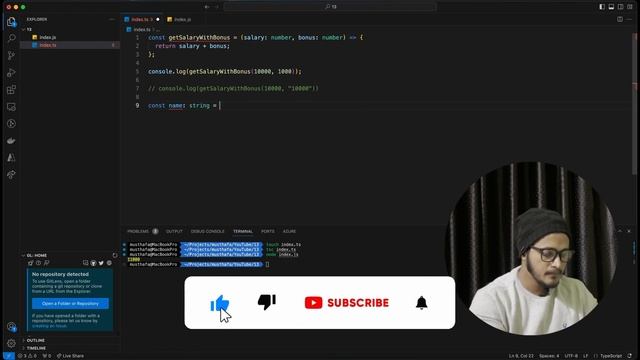Open the Remote Explorer view
The width and height of the screenshot is (640, 360).
point(11,107)
